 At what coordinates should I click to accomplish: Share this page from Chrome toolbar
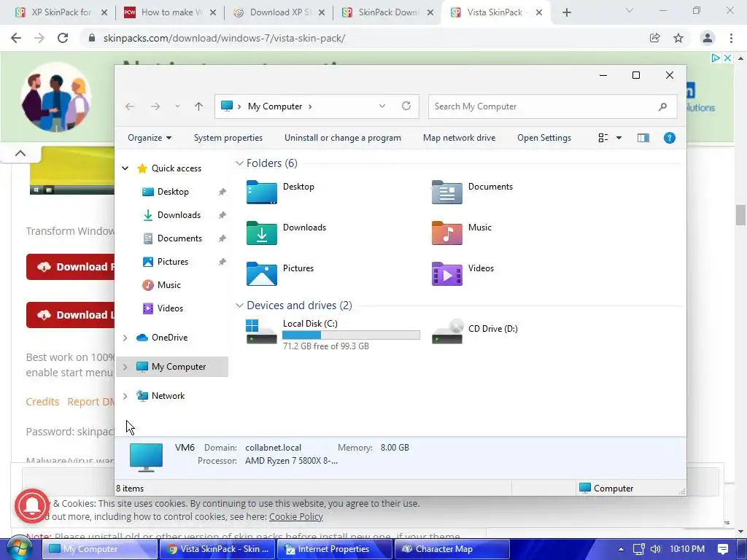tap(654, 38)
